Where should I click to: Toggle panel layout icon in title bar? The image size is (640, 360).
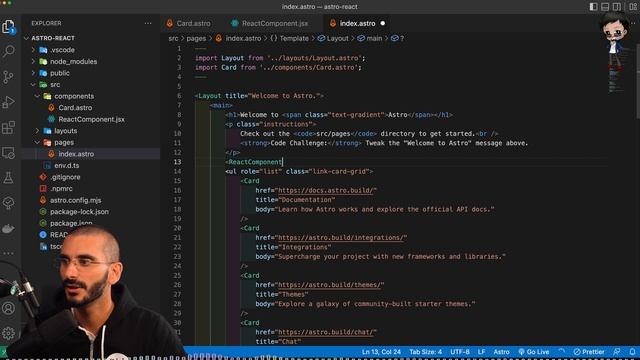pos(605,7)
